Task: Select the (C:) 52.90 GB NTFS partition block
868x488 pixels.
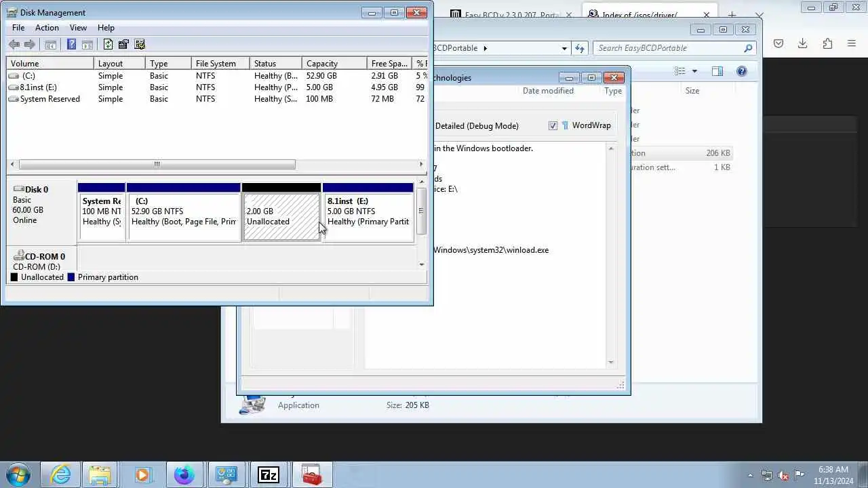Action: coord(184,213)
